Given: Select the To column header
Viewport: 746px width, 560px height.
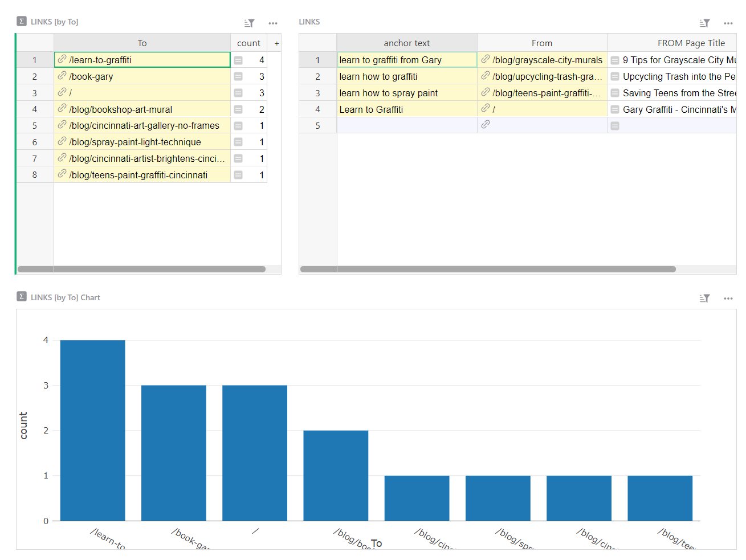Looking at the screenshot, I should [142, 42].
